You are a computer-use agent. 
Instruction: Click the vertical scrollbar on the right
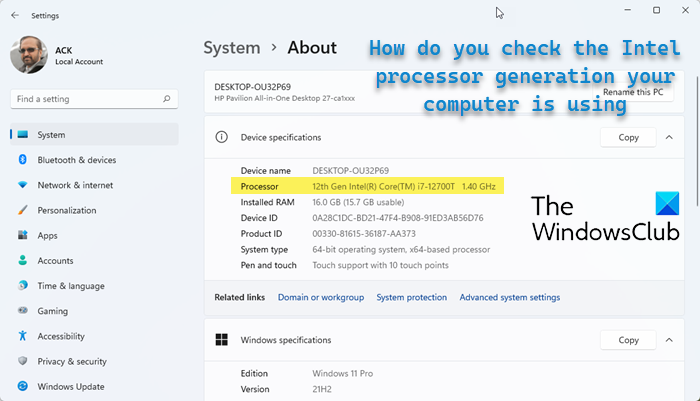pyautogui.click(x=697, y=141)
